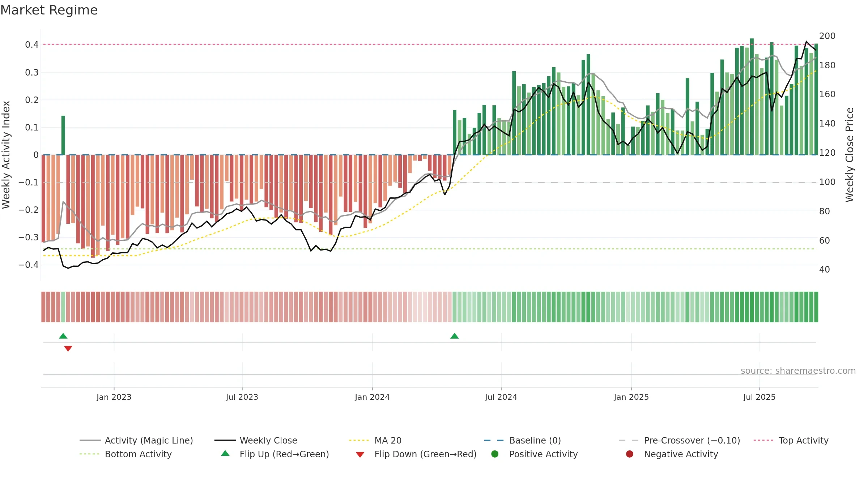Click the red Flip Down legend triangle icon
Viewport: 868px width, 488px height.
pyautogui.click(x=360, y=455)
